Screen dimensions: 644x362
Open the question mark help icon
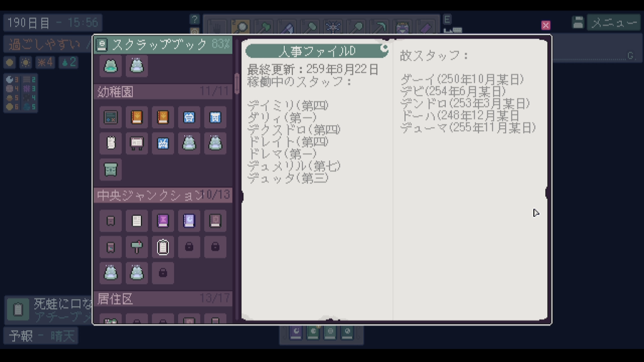pyautogui.click(x=194, y=19)
